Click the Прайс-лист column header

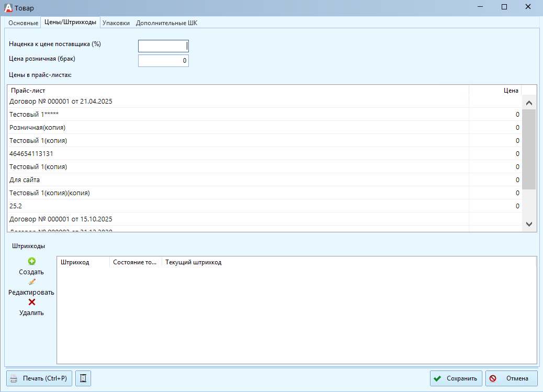click(x=238, y=91)
